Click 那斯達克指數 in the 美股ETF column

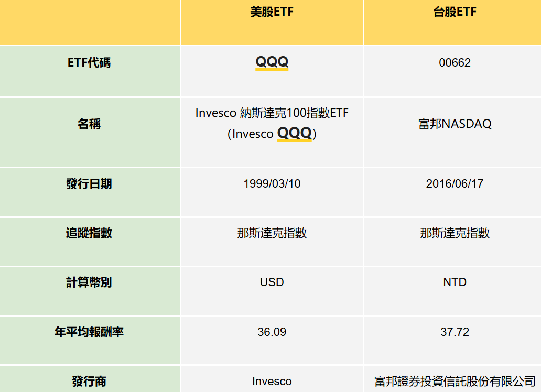click(x=272, y=233)
